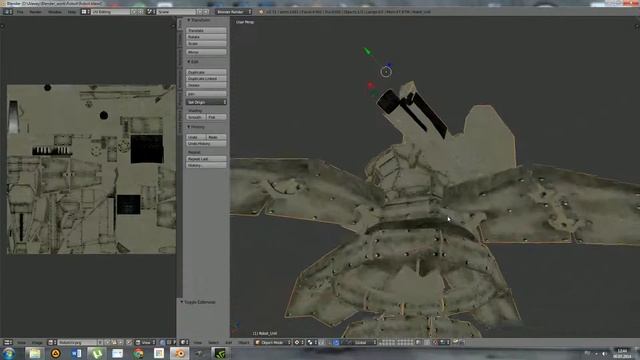Click the History button under Repeat

206,165
